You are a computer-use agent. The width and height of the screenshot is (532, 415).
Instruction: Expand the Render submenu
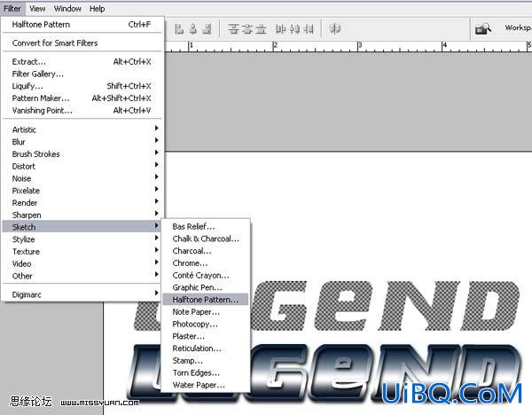pos(82,203)
